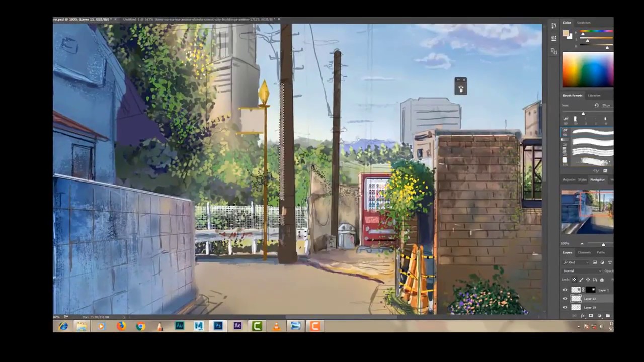
Task: Toggle lock transparent pixels
Action: [574, 280]
